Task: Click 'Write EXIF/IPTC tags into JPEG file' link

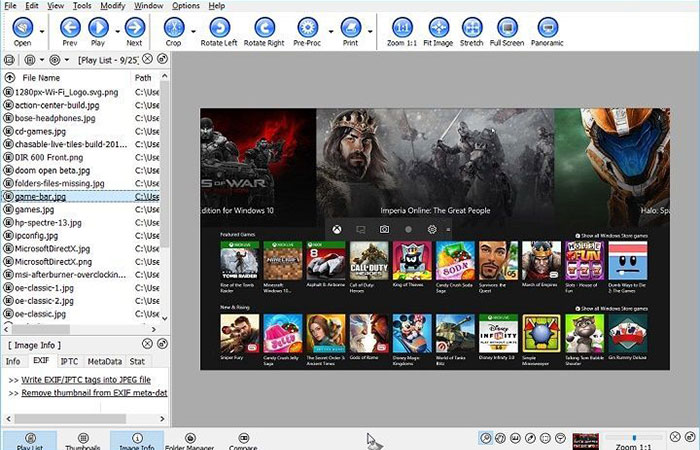Action: [x=86, y=380]
